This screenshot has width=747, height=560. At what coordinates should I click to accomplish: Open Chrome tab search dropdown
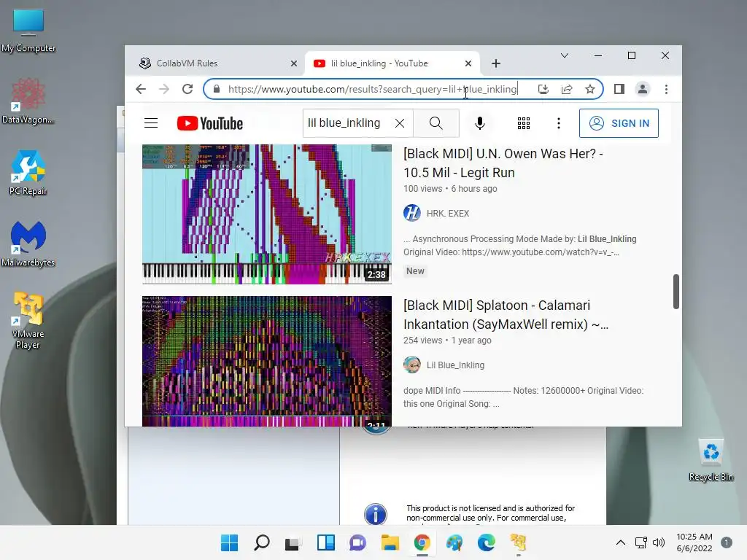pyautogui.click(x=565, y=55)
